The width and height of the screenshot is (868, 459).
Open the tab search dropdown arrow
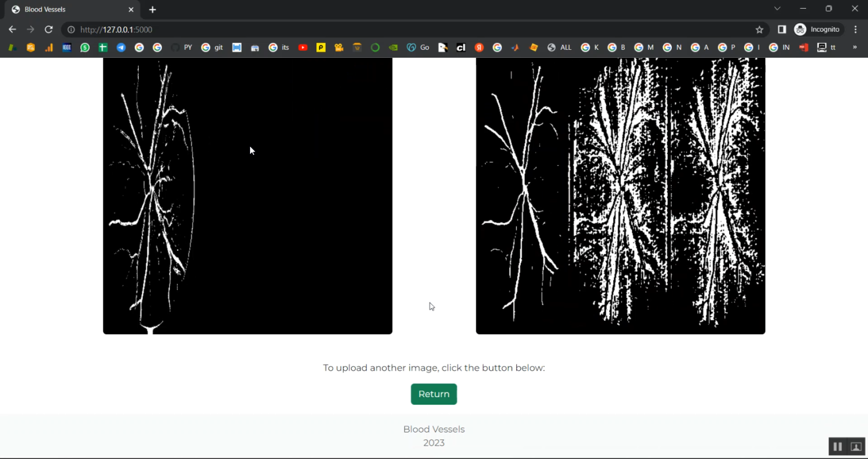point(777,9)
